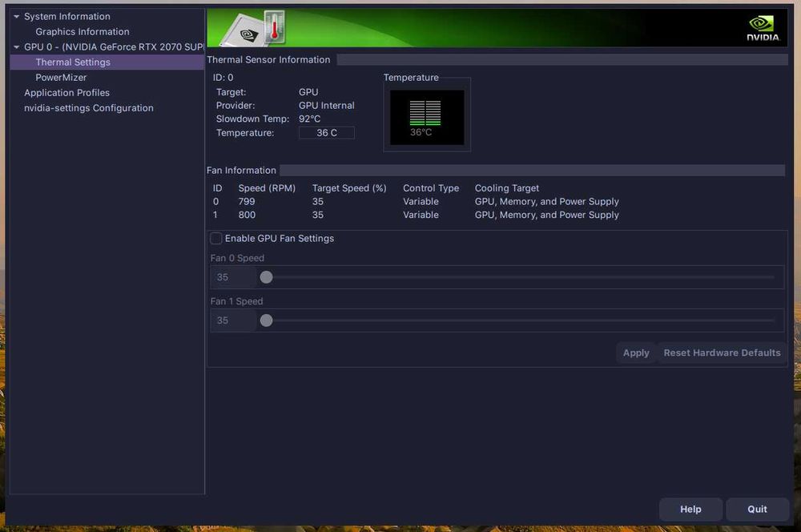801x532 pixels.
Task: Click the NVIDIA logo in banner
Action: [x=763, y=28]
